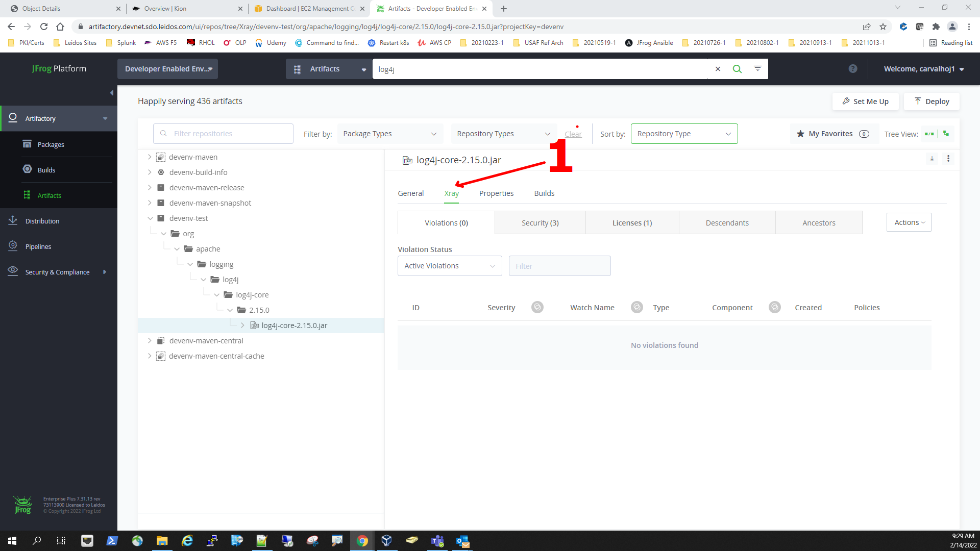Reload the browser page
Screen dimensions: 980x551
[x=44, y=27]
